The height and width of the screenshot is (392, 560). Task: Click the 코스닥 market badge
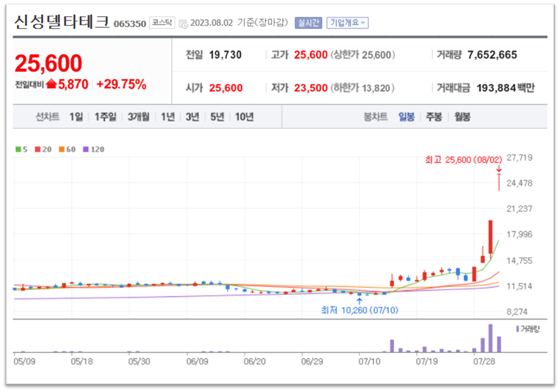(x=162, y=23)
